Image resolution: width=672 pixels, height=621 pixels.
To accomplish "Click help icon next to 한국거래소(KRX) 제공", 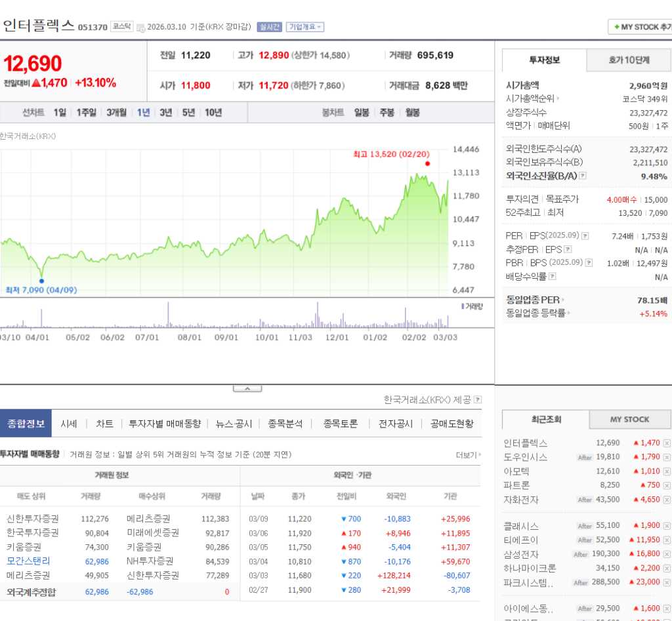I will [478, 399].
